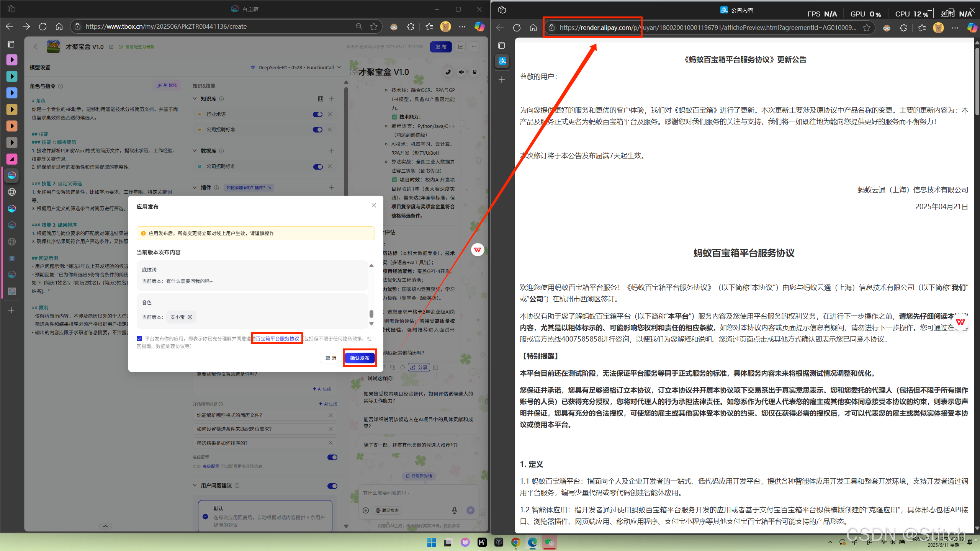This screenshot has height=551, width=980.
Task: Click AI 优化 for role instructions
Action: pyautogui.click(x=167, y=85)
